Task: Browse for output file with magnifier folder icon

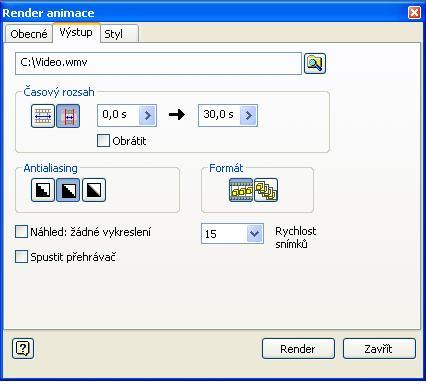Action: (315, 63)
